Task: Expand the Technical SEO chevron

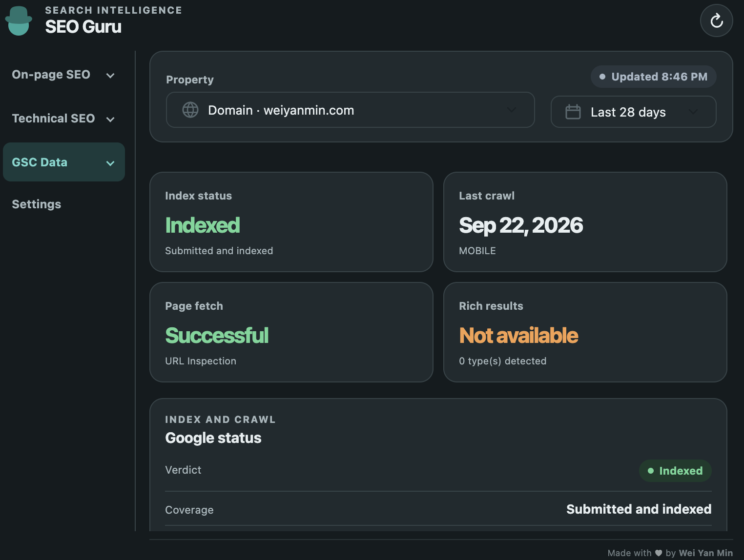Action: click(x=110, y=119)
